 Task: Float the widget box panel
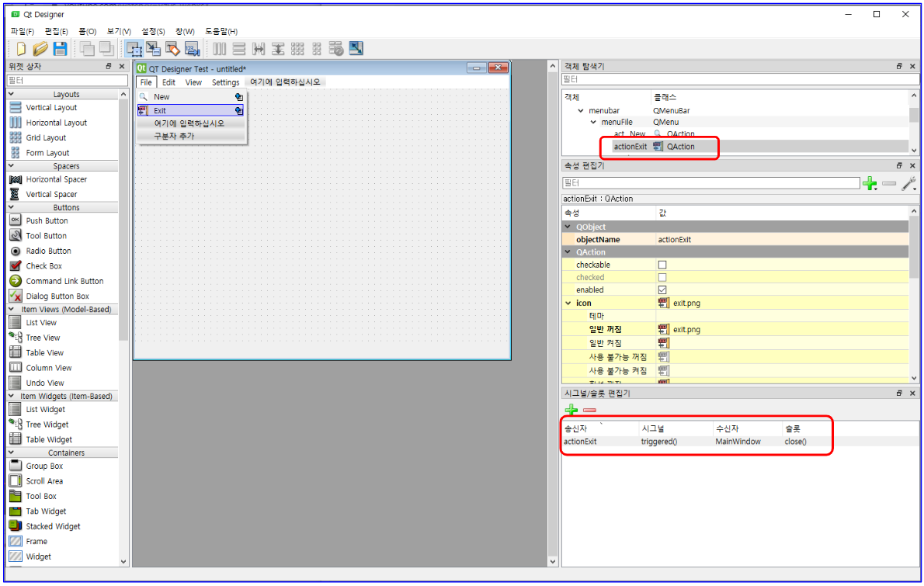109,67
